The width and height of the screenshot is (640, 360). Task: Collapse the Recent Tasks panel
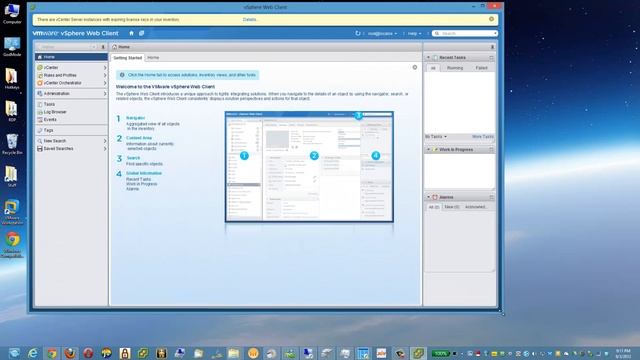428,58
